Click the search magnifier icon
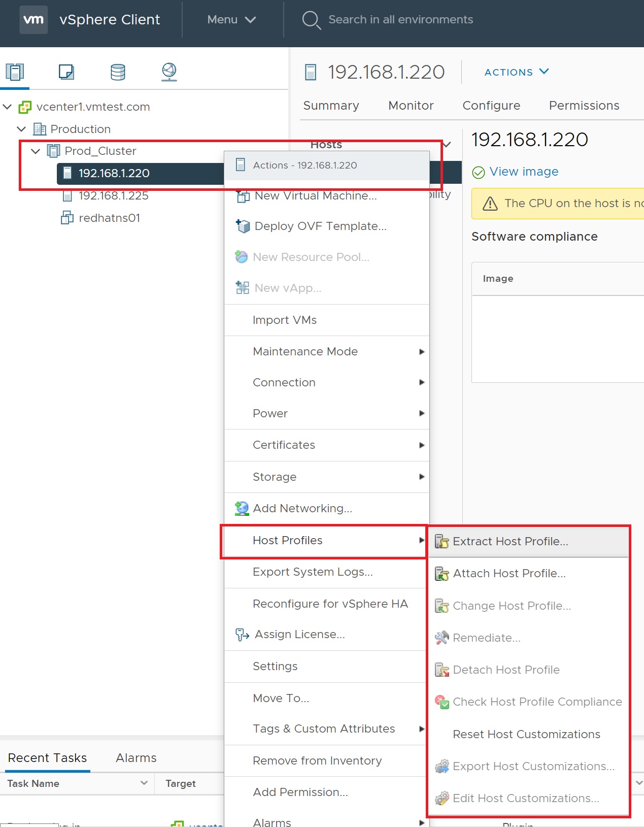This screenshot has height=827, width=644. 311,20
